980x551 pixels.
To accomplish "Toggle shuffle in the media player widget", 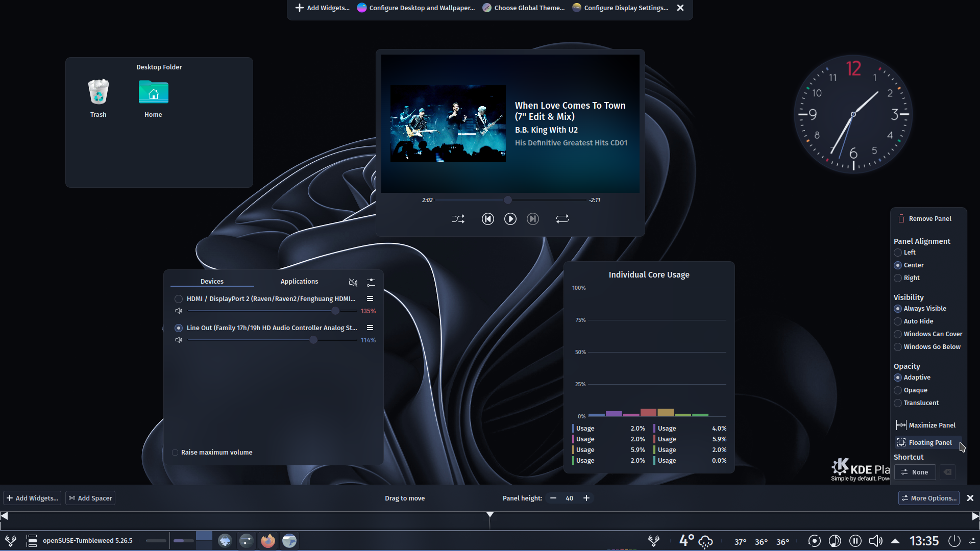I will click(458, 219).
